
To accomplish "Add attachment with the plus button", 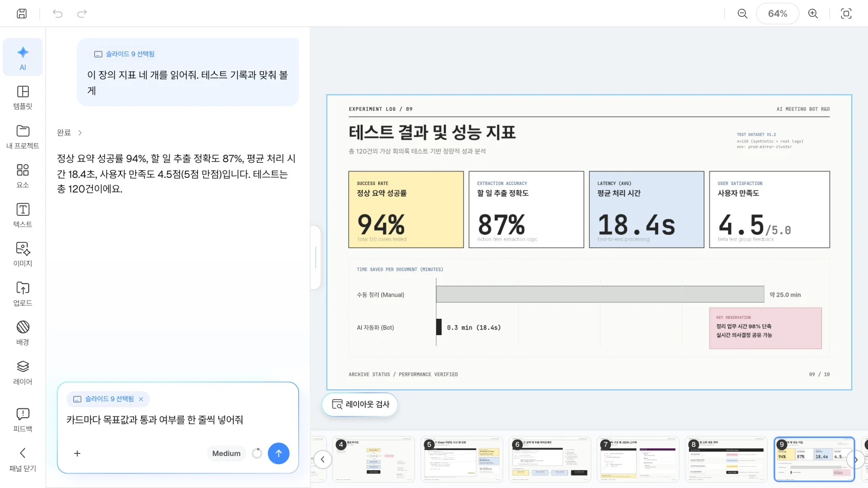I will click(77, 453).
